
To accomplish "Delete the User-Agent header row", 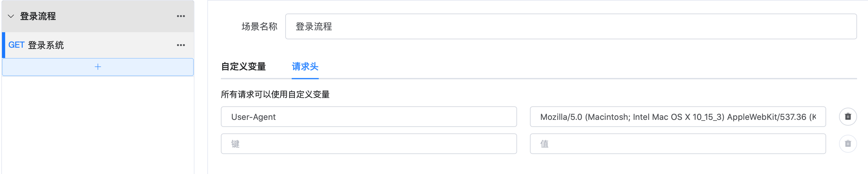I will 848,117.
